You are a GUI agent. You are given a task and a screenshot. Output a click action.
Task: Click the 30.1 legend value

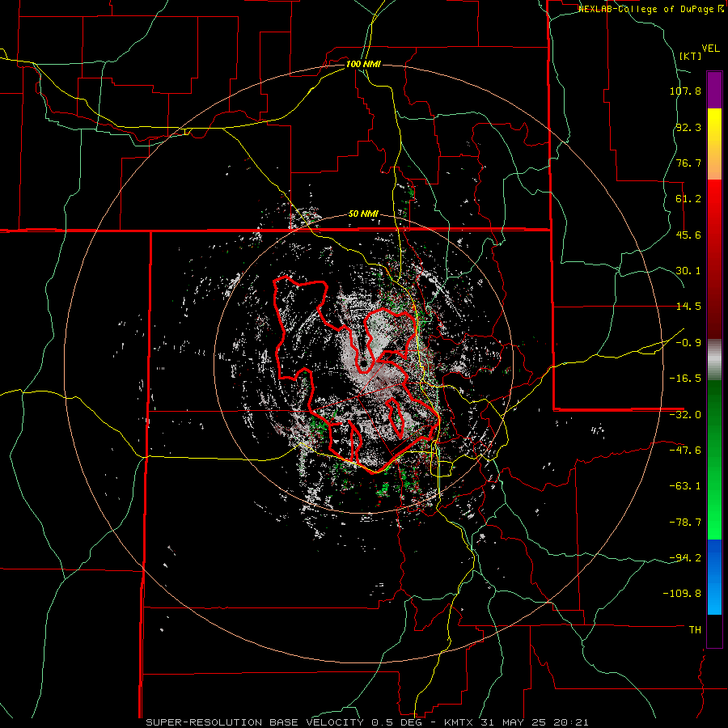(x=688, y=271)
